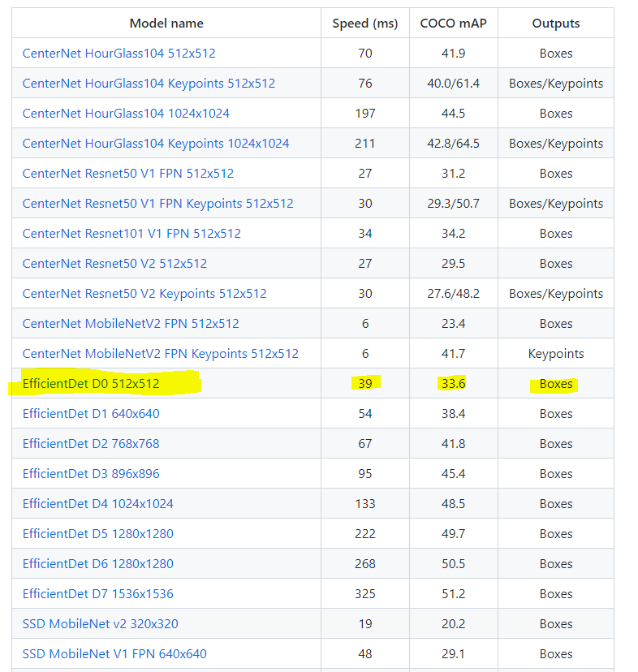Open highlighted EfficientDet D0 512x512 link
The image size is (638, 672).
point(91,383)
